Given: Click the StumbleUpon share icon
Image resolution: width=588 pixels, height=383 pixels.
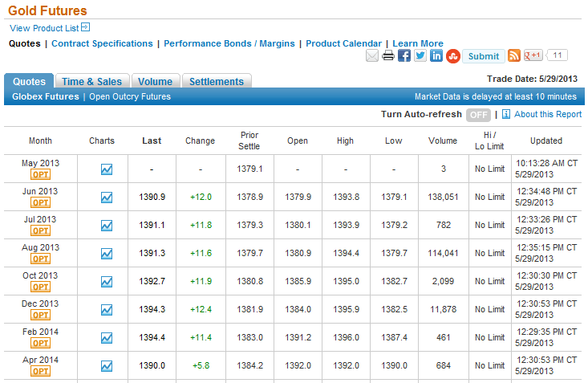Looking at the screenshot, I should pos(453,56).
